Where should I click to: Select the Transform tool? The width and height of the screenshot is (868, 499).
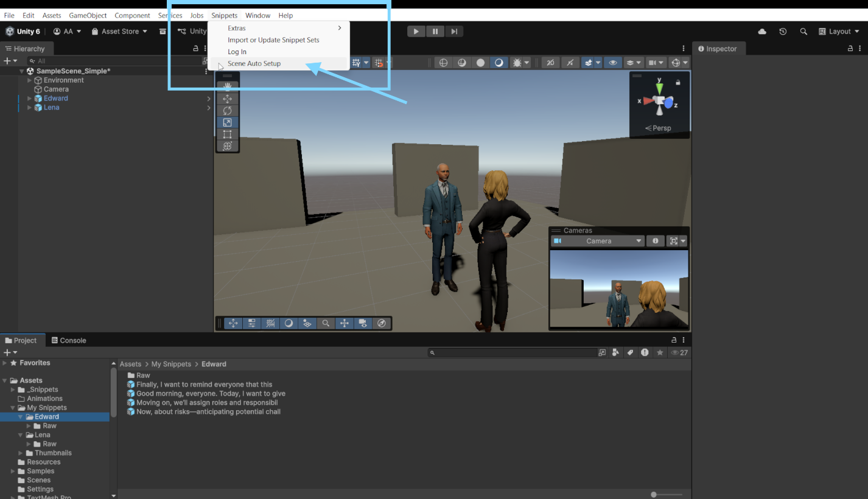pyautogui.click(x=228, y=146)
